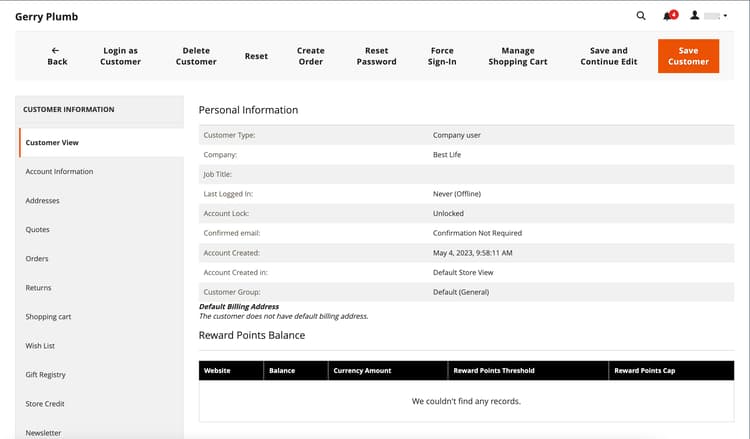Click the Currency Amount column header
Screen dimensions: 750x439
(388, 371)
